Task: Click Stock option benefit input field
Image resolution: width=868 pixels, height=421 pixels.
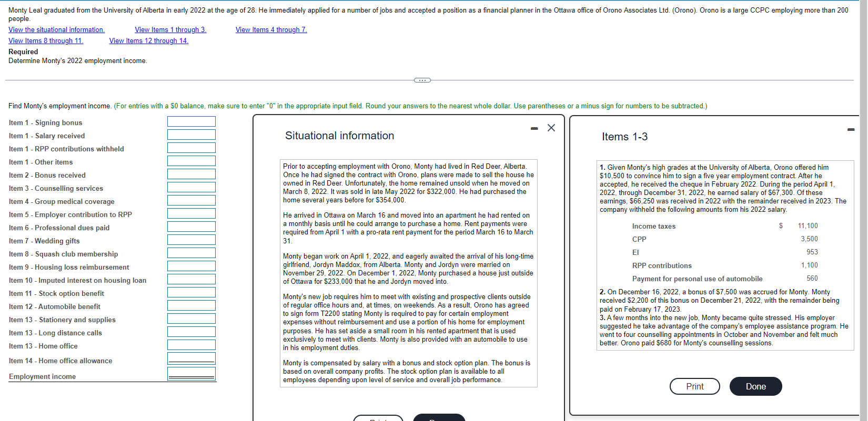Action: 191,292
